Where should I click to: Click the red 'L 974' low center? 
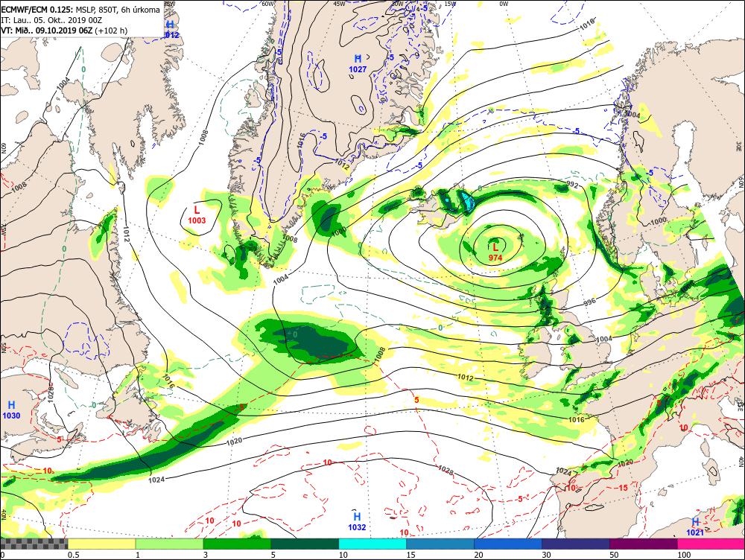click(495, 252)
